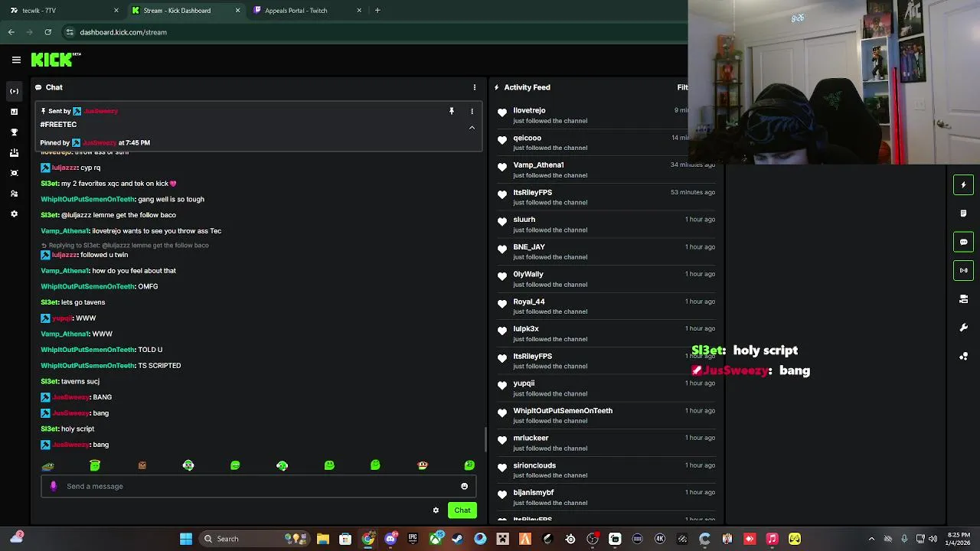Open the Activity Feed filter
Image resolution: width=980 pixels, height=551 pixels.
click(x=682, y=87)
